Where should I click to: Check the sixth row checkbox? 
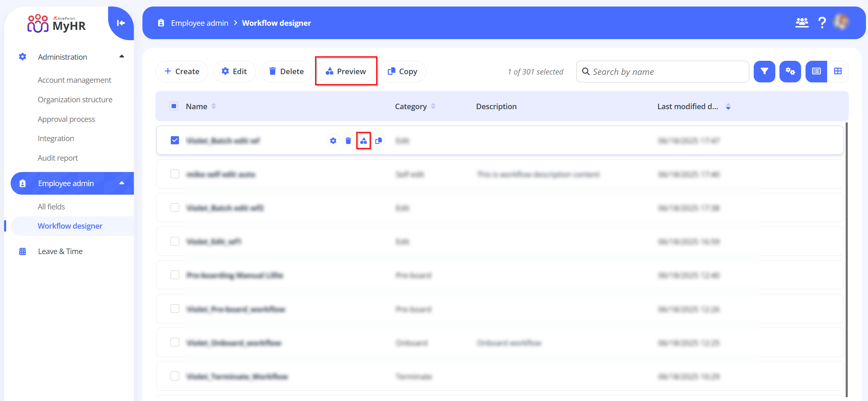(175, 309)
